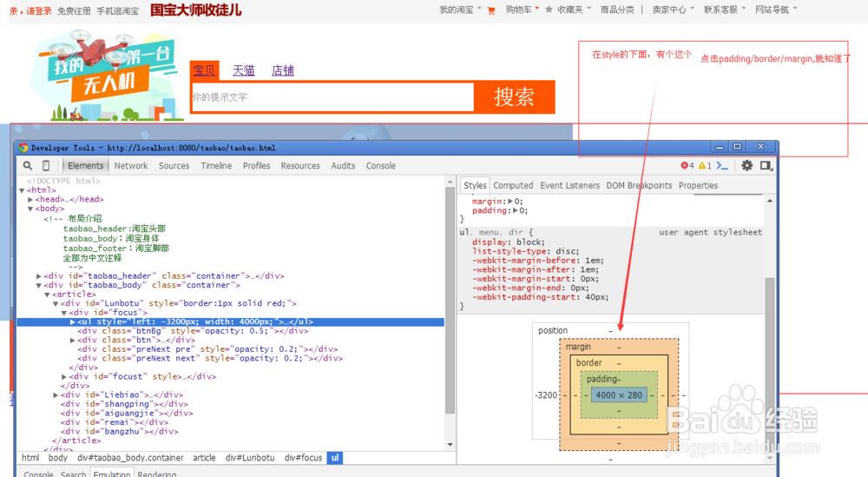The image size is (868, 477).
Task: Select the 宝贝 search tab
Action: (204, 71)
